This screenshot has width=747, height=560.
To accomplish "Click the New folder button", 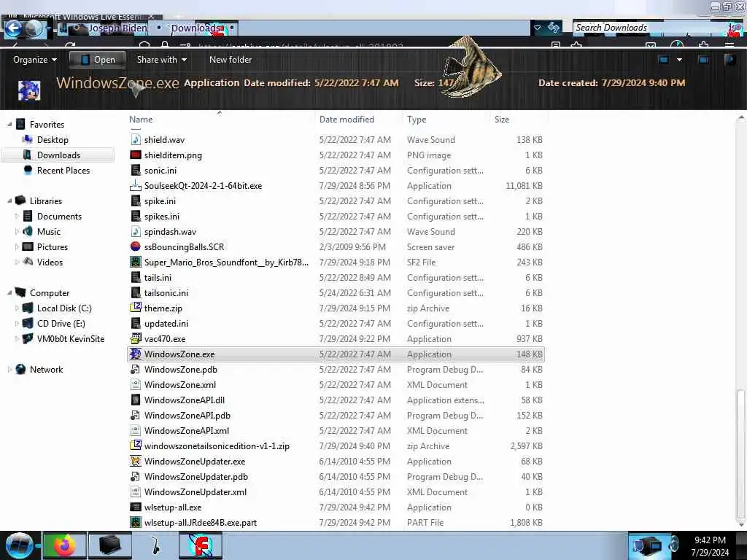I will click(x=231, y=60).
